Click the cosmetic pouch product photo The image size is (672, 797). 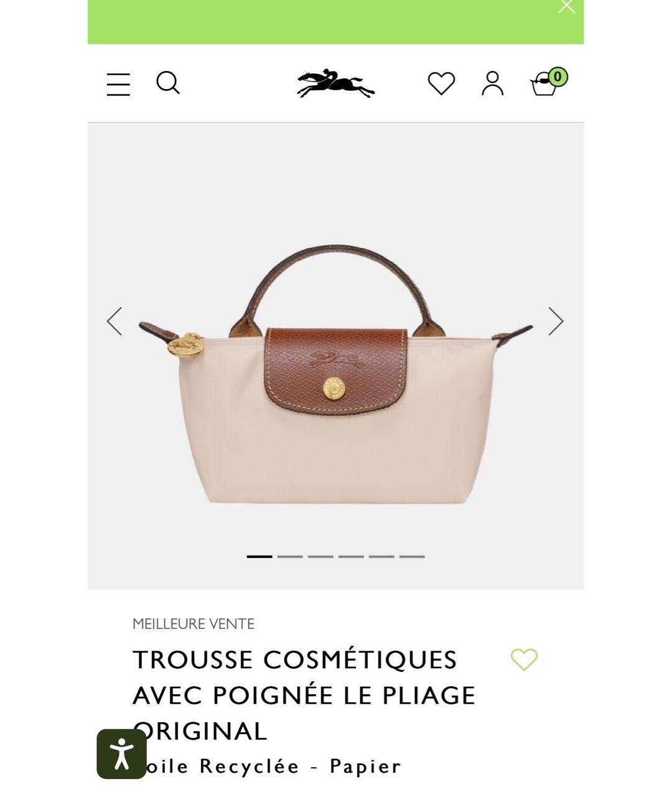(336, 374)
